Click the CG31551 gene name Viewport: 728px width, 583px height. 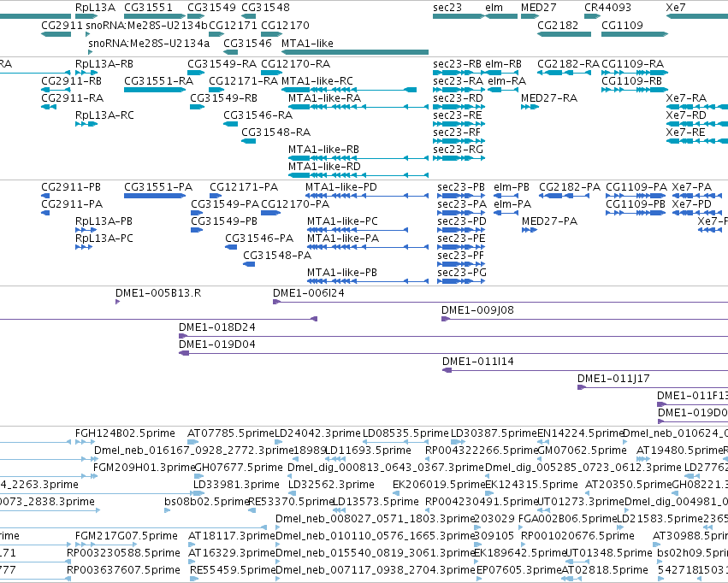pyautogui.click(x=148, y=8)
